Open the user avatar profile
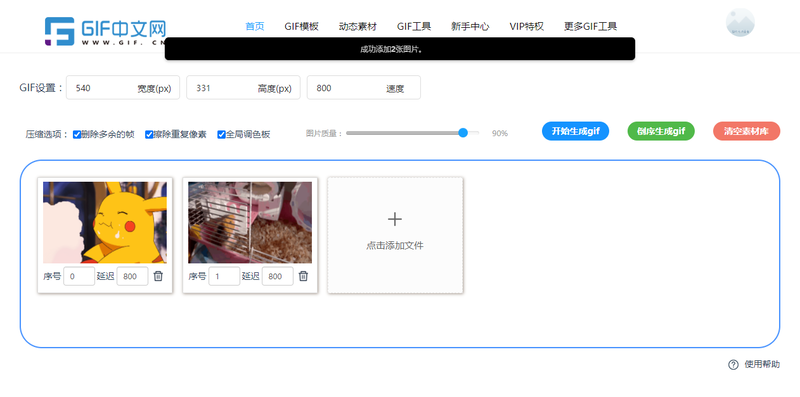The width and height of the screenshot is (800, 397). point(740,22)
